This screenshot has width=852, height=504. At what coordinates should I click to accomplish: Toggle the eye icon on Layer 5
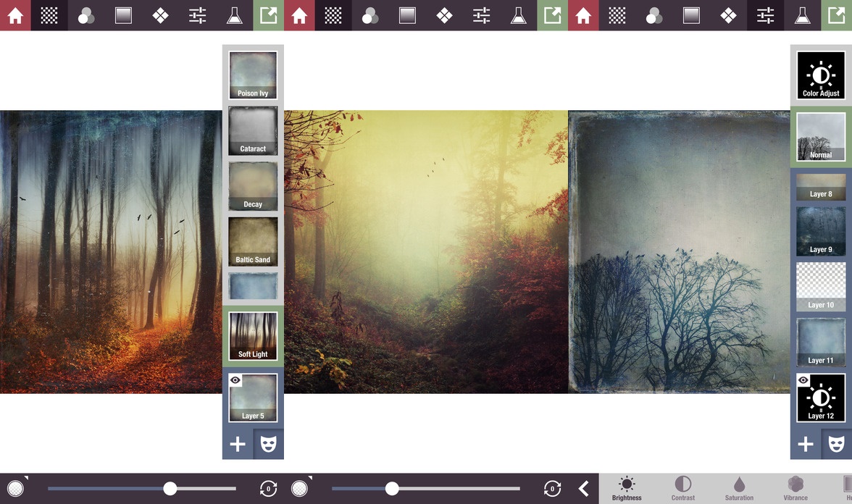point(235,380)
